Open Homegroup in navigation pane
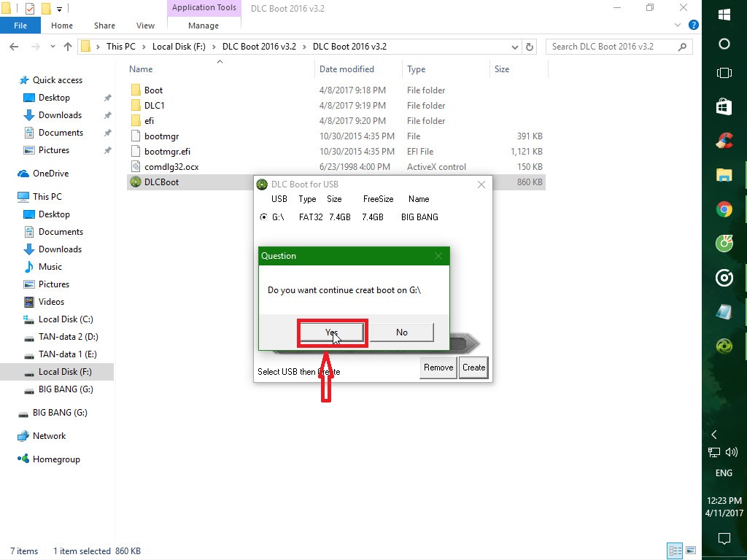The width and height of the screenshot is (747, 560). click(x=56, y=459)
